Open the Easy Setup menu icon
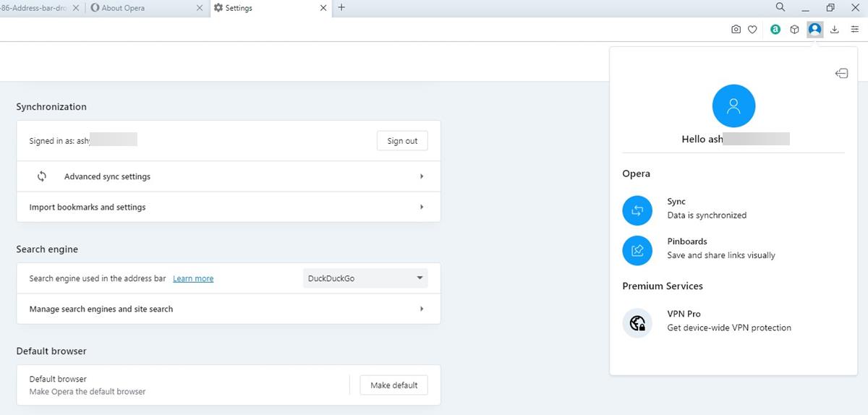This screenshot has width=868, height=415. coord(854,30)
